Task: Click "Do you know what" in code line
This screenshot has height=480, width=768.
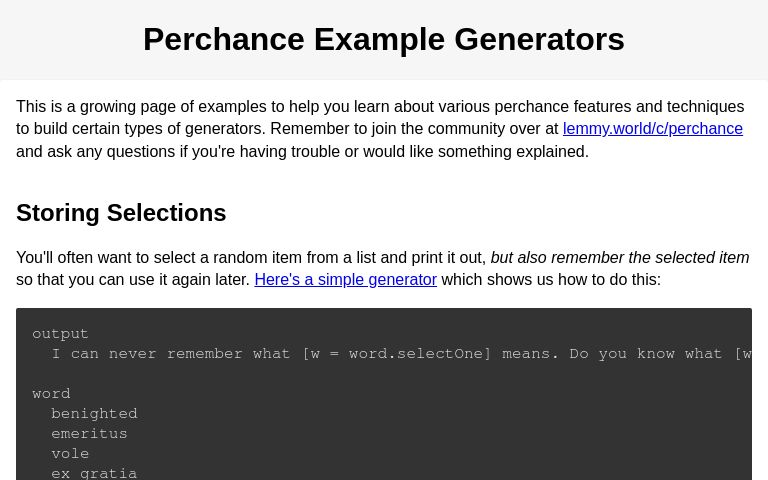Action: pos(646,354)
